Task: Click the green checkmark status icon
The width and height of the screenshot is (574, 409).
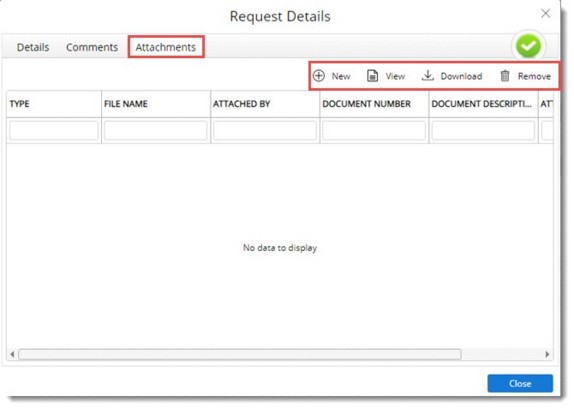Action: click(528, 46)
